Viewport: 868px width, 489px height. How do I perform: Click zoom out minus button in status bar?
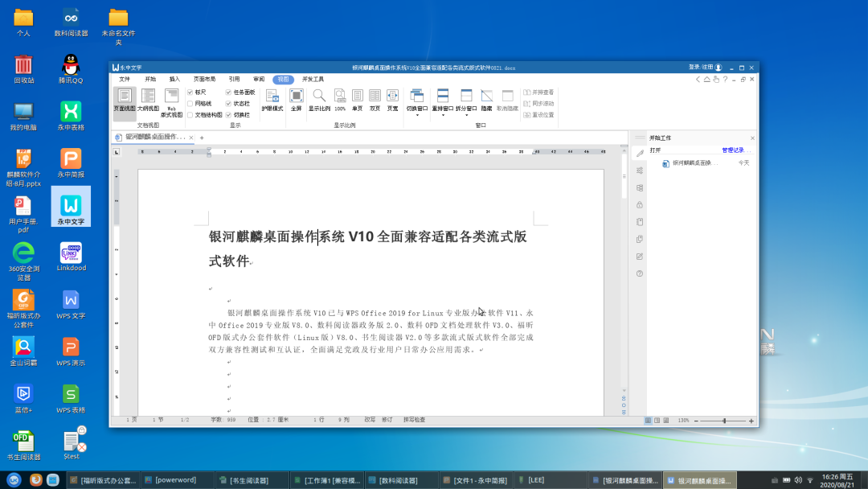click(696, 421)
